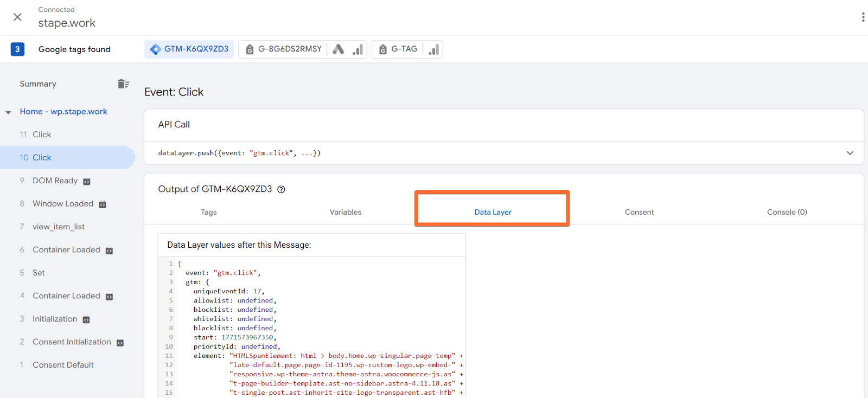Click the code icon next to event 6 Container Loaded
The image size is (868, 398).
pos(110,251)
